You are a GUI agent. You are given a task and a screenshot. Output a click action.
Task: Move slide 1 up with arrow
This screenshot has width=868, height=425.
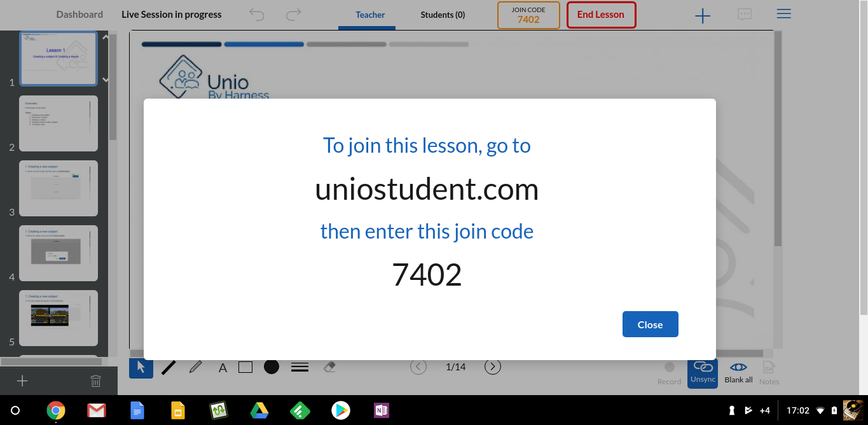click(x=106, y=39)
